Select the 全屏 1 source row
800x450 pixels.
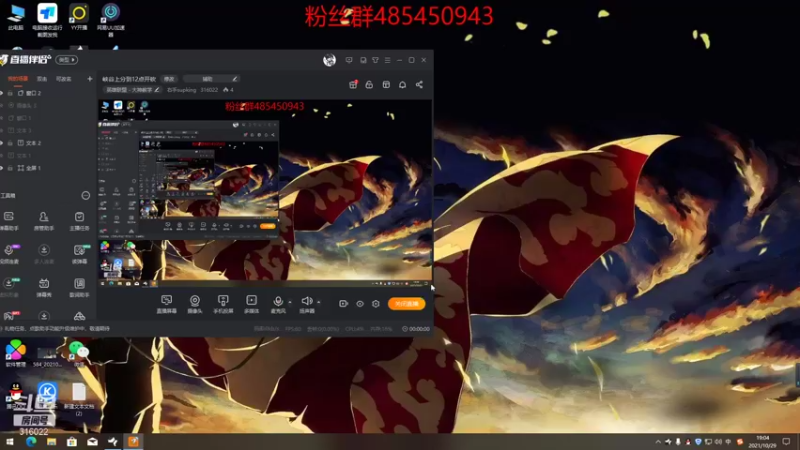[48, 168]
